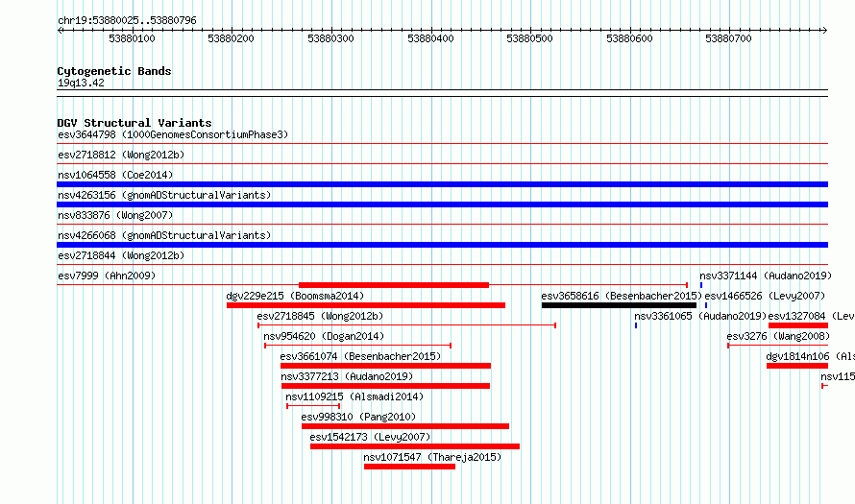855x504 pixels.
Task: Click the esv7999 (Ahn2009) label
Action: click(x=107, y=276)
